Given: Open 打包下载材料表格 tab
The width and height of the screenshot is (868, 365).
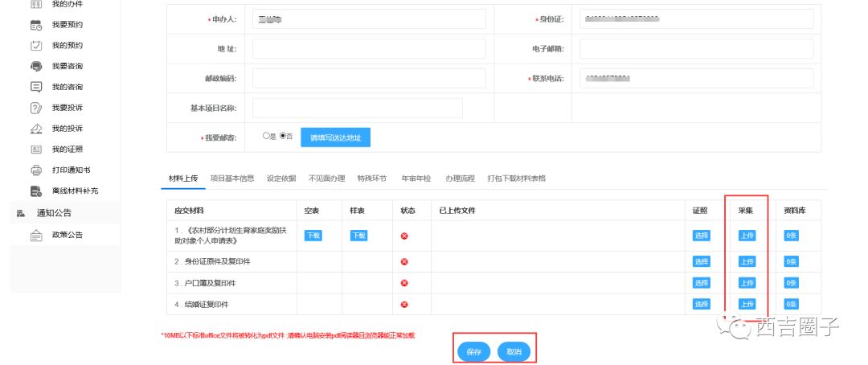Looking at the screenshot, I should point(517,178).
